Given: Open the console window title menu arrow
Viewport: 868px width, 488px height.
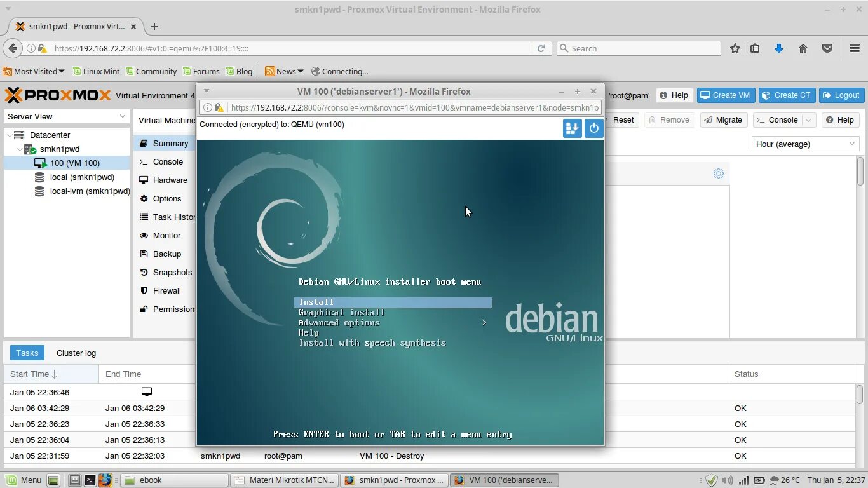Looking at the screenshot, I should tap(206, 91).
